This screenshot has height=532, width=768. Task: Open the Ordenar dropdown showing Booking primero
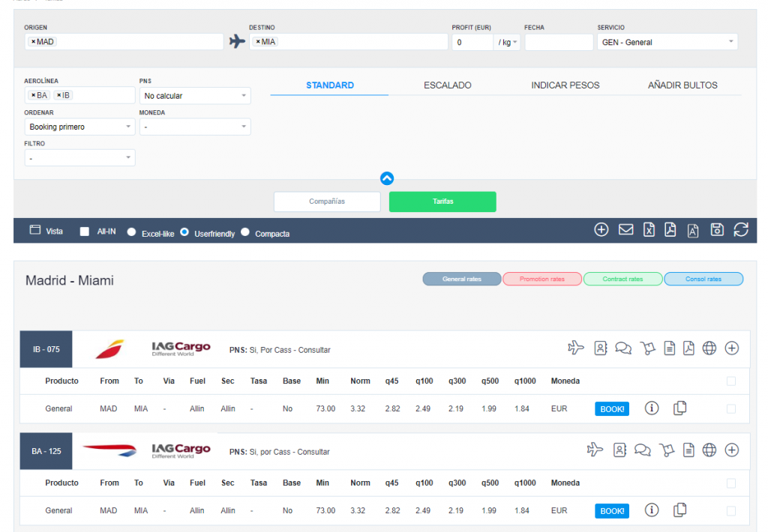tap(79, 127)
